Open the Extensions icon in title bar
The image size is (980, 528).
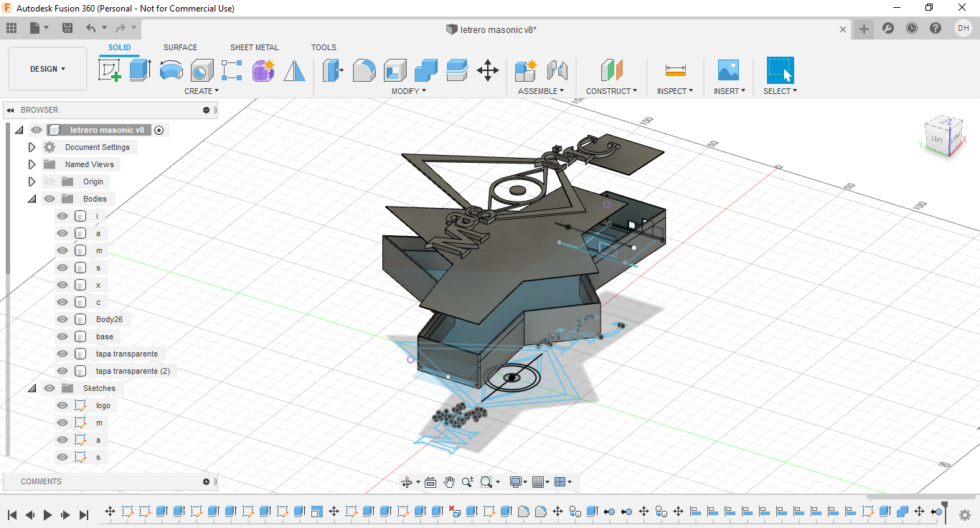tap(887, 28)
